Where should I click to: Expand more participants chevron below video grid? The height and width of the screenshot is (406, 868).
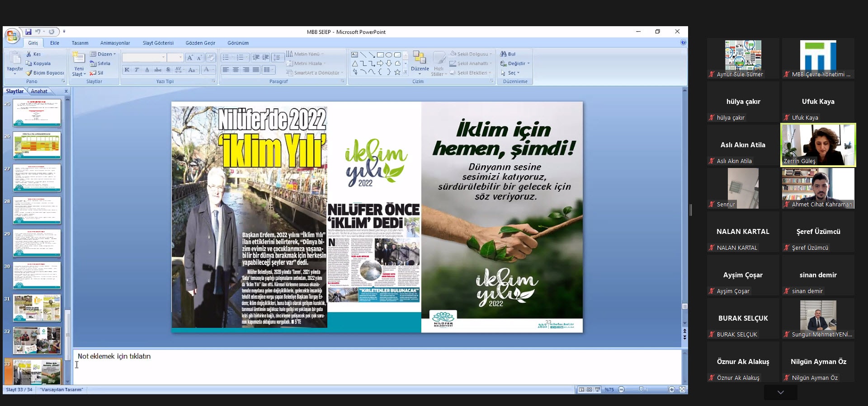780,392
